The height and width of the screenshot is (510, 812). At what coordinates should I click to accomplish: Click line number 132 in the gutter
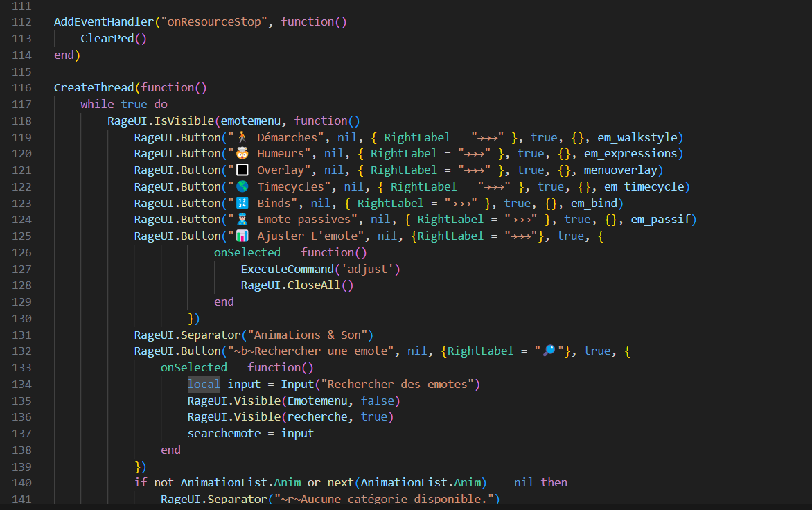[22, 351]
